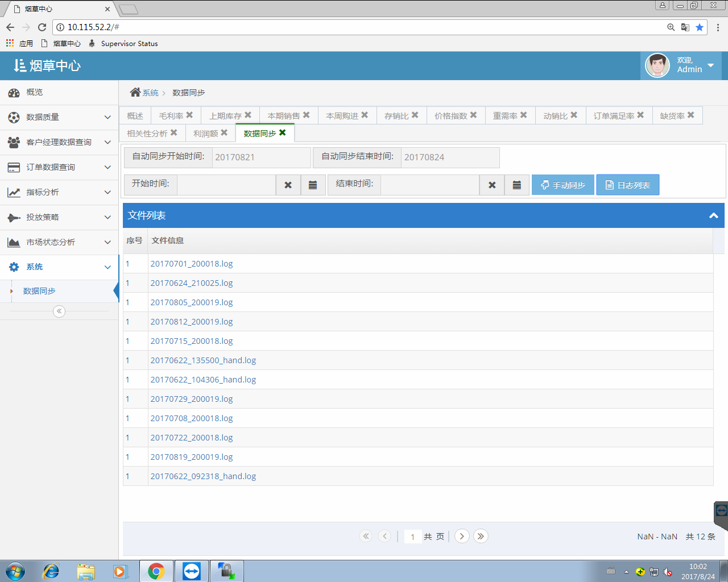This screenshot has height=582, width=728.
Task: Switch to the 概述 tab
Action: click(x=135, y=116)
